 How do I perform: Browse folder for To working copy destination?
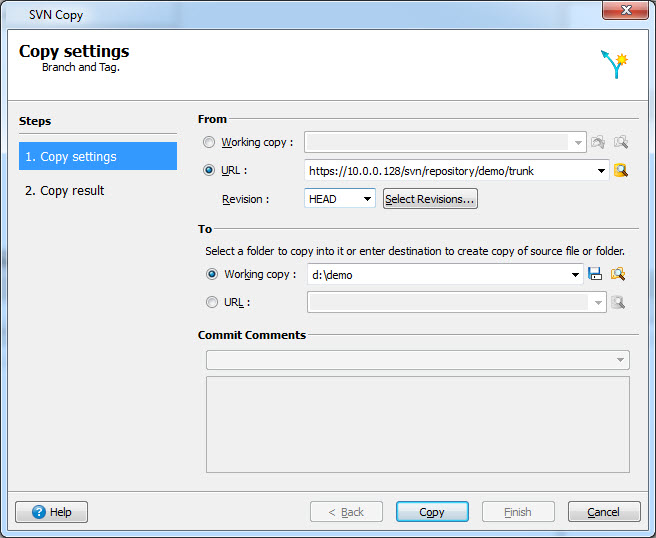(618, 274)
